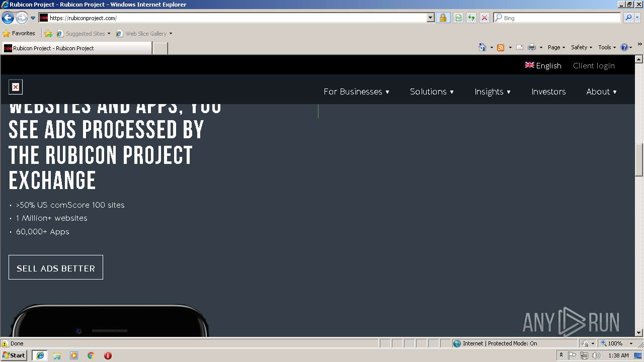644x362 pixels.
Task: Launch Windows Media Player taskbar icon
Action: coord(74,355)
